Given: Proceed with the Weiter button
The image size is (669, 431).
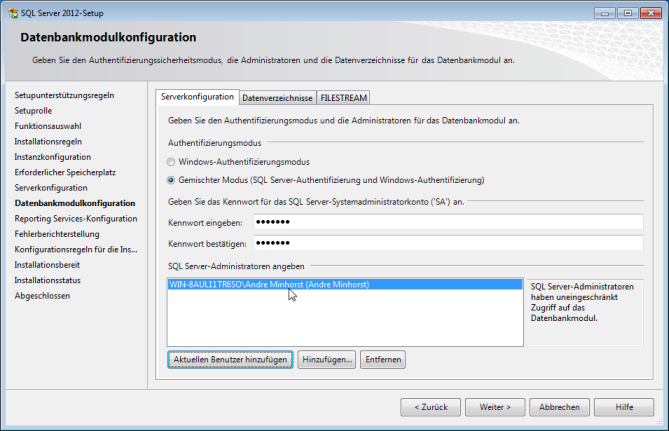Looking at the screenshot, I should [495, 407].
